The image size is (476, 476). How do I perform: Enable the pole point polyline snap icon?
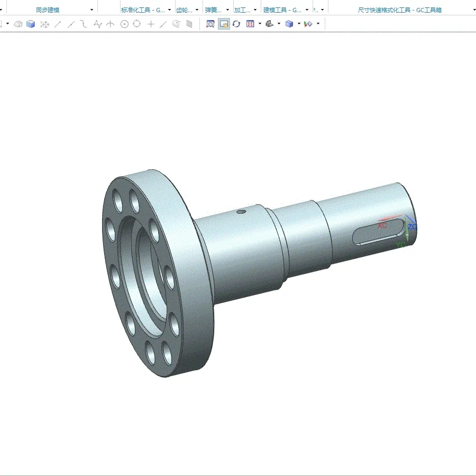pyautogui.click(x=97, y=24)
